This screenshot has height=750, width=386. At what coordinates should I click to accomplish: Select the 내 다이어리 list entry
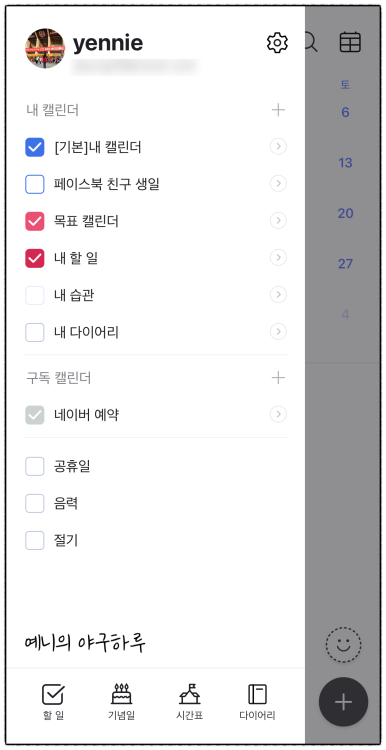coord(155,332)
